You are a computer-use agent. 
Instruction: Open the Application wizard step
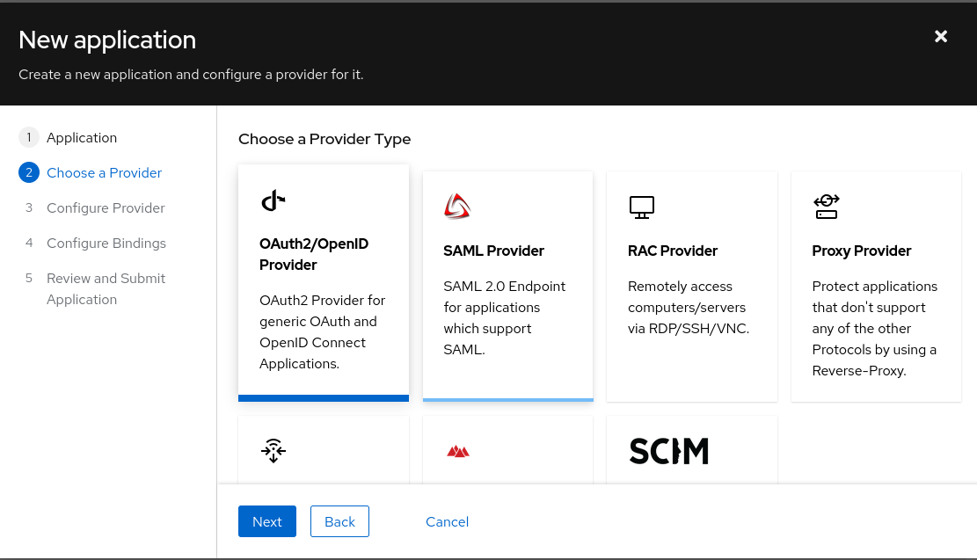coord(82,137)
